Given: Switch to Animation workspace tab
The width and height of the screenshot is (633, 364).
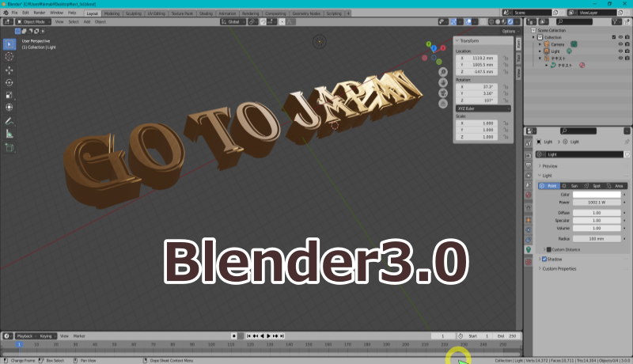Looking at the screenshot, I should [x=227, y=13].
